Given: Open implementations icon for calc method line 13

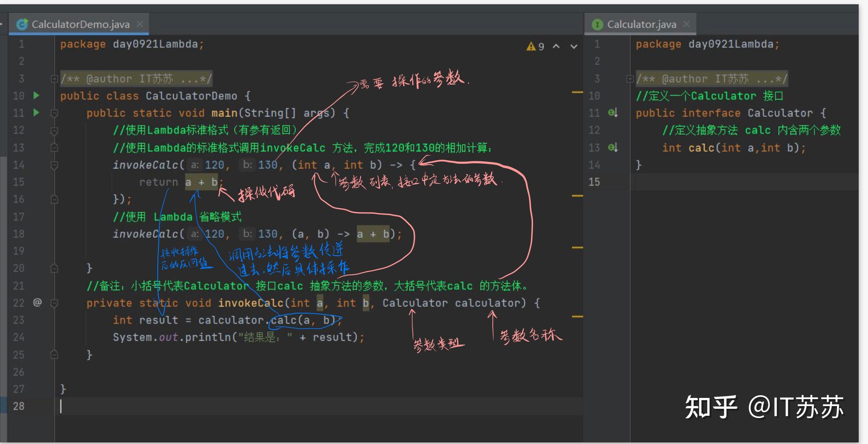Looking at the screenshot, I should [x=613, y=147].
